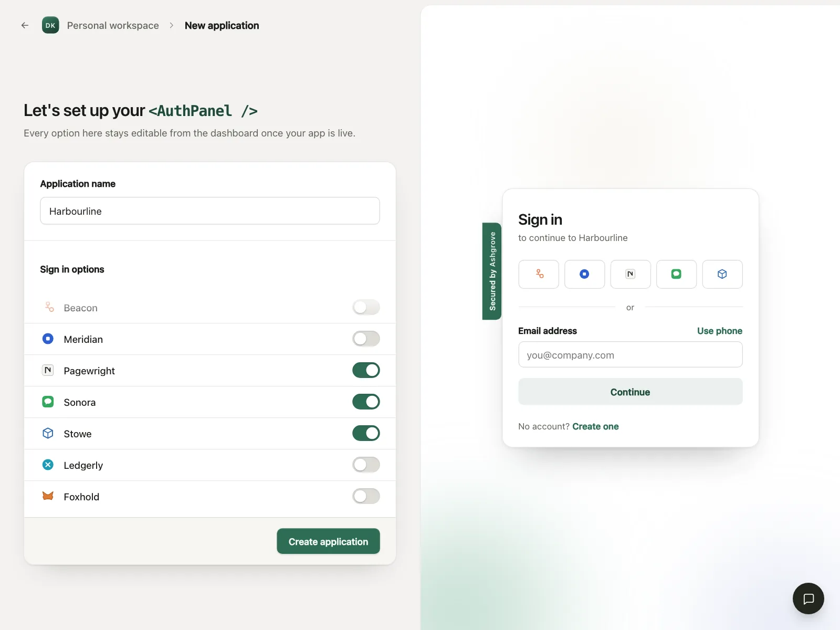The width and height of the screenshot is (840, 630).
Task: Disable the Pagewright sign-in toggle
Action: tap(366, 370)
